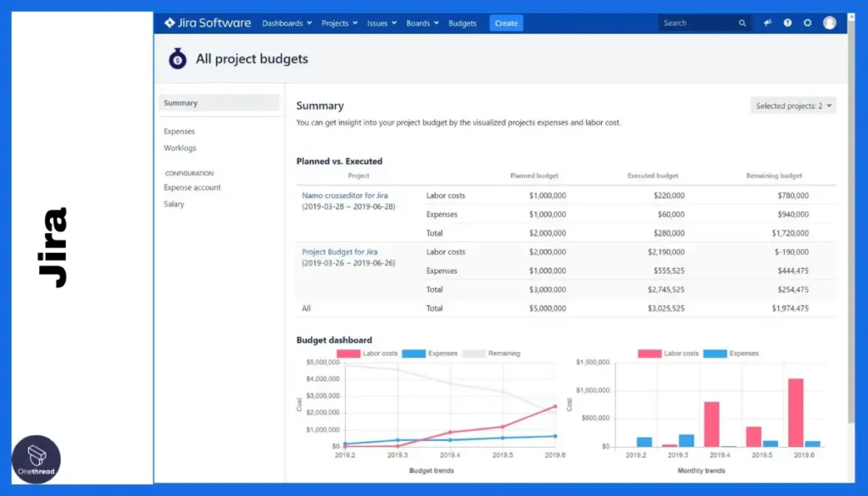Open the user profile avatar
Viewport: 868px width, 496px height.
point(829,23)
